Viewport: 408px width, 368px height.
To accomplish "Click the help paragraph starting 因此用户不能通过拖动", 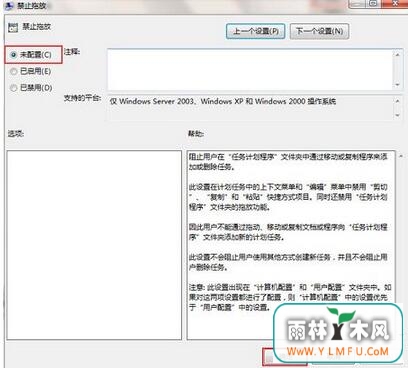I will coord(288,232).
